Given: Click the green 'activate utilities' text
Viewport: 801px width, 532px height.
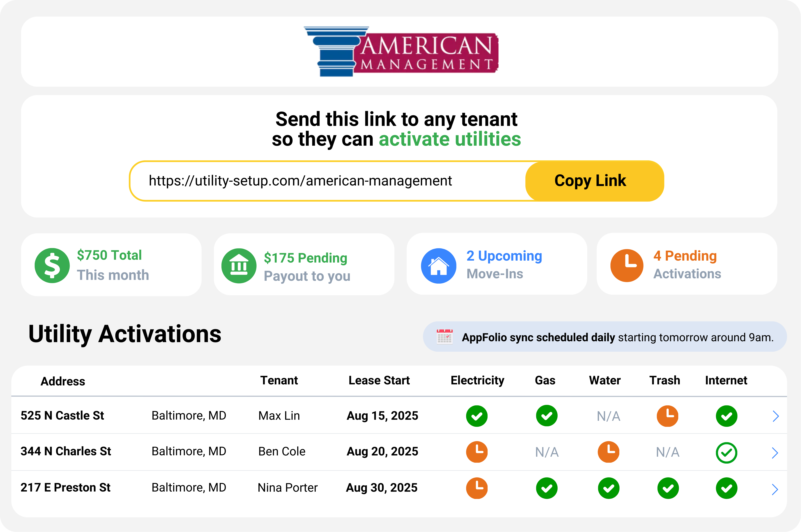Looking at the screenshot, I should click(x=450, y=139).
